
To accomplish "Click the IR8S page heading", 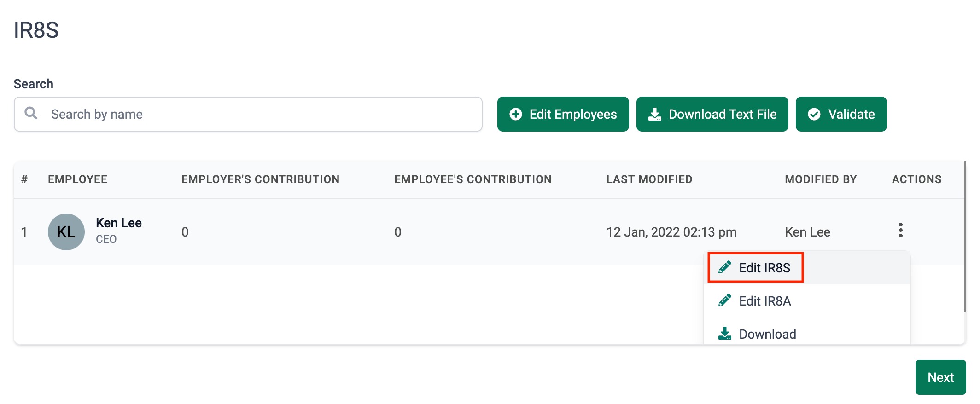I will [x=36, y=30].
